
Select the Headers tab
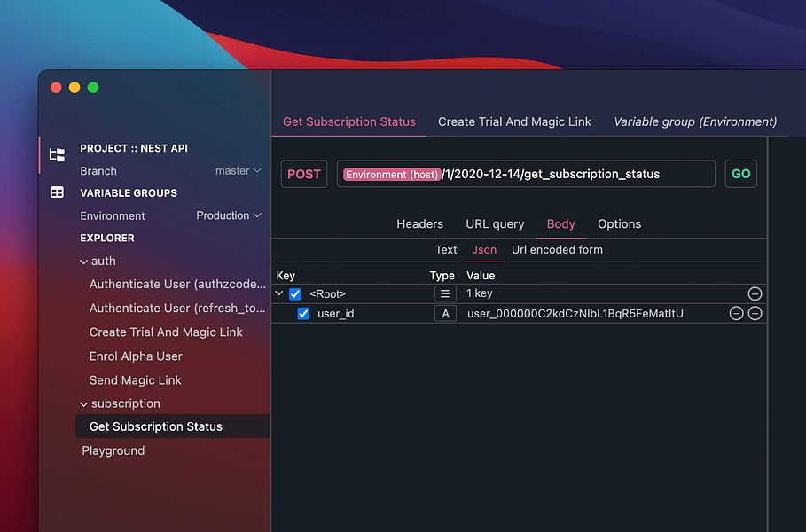point(420,224)
